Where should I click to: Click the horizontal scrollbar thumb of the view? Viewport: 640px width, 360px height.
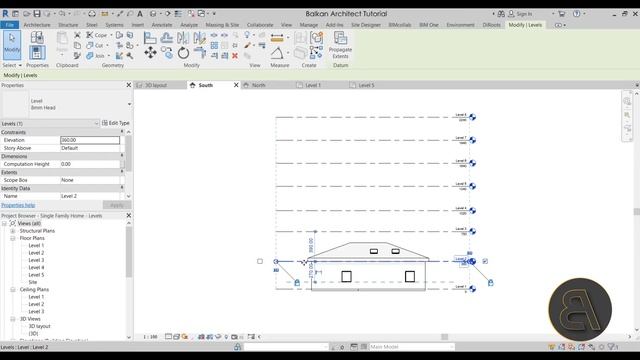pyautogui.click(x=444, y=337)
